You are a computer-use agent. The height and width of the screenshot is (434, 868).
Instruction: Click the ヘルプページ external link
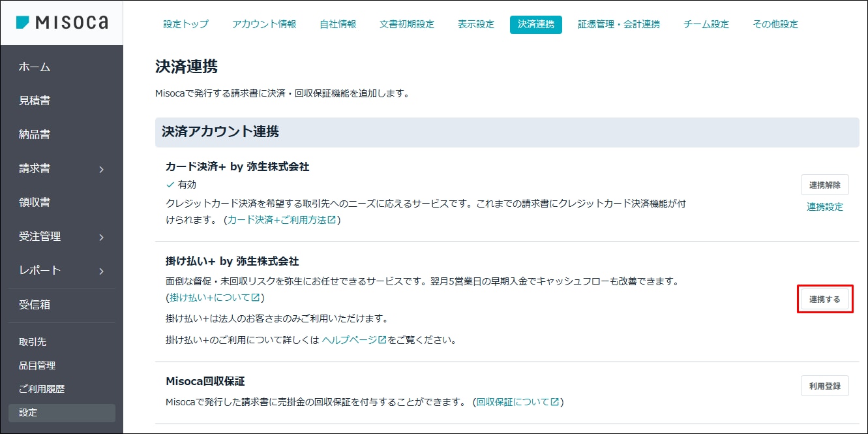(354, 340)
